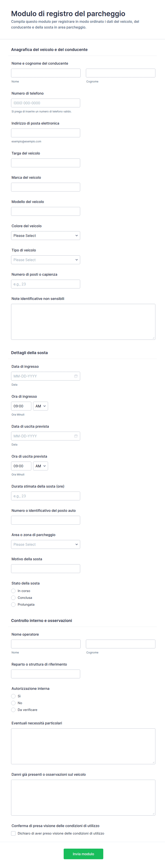The width and height of the screenshot is (165, 868).
Task: Choose the Prolungata stato option
Action: (x=13, y=605)
